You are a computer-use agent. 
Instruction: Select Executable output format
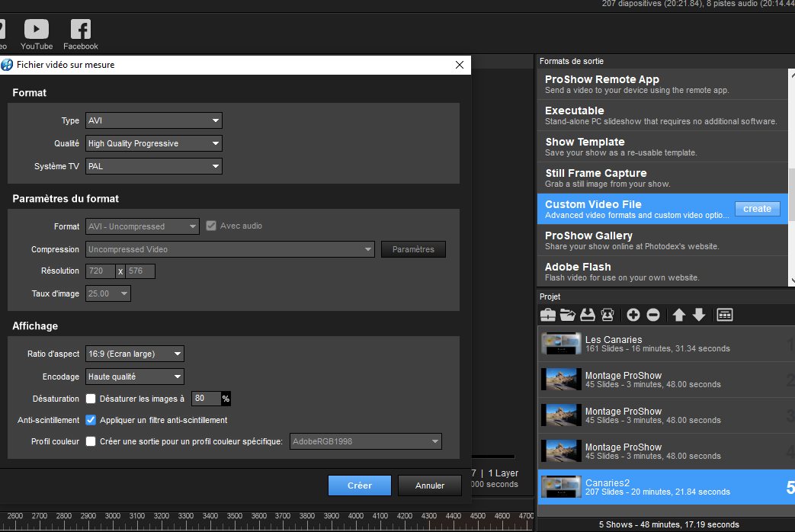(662, 116)
